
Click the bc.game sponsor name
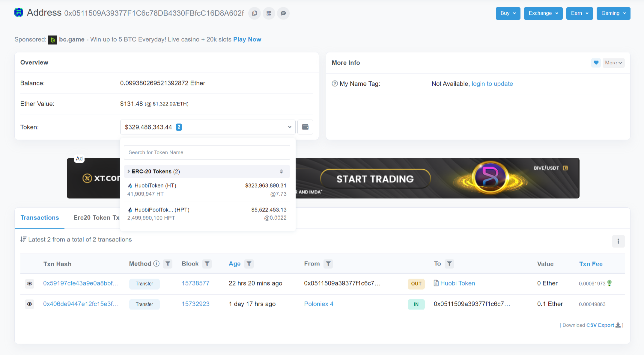tap(72, 40)
